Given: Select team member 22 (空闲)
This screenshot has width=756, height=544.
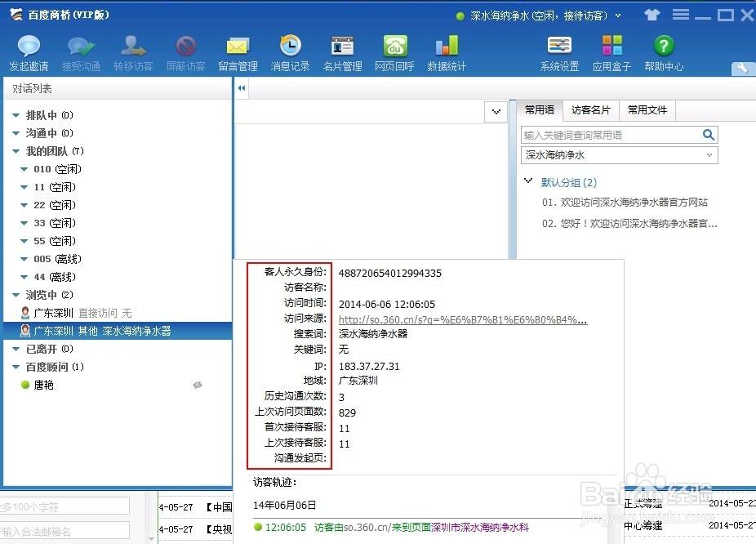Looking at the screenshot, I should click(x=55, y=205).
